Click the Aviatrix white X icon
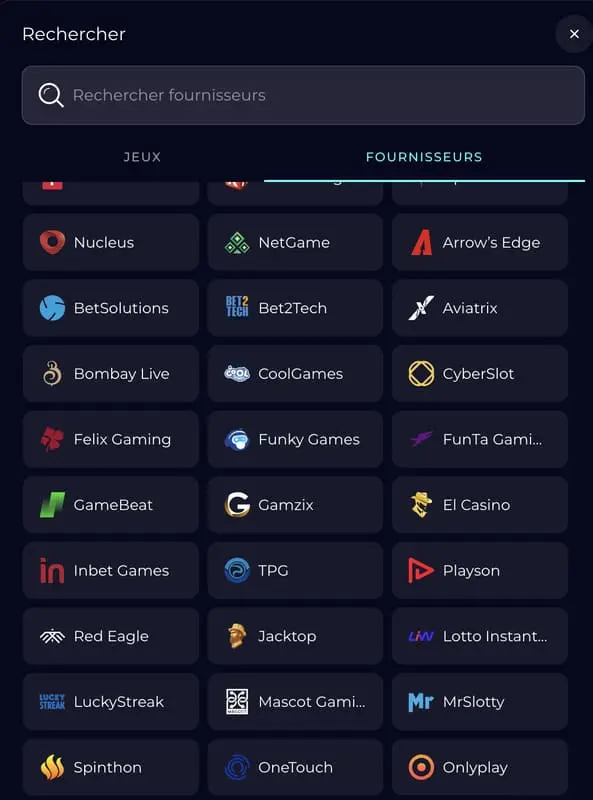 click(421, 308)
